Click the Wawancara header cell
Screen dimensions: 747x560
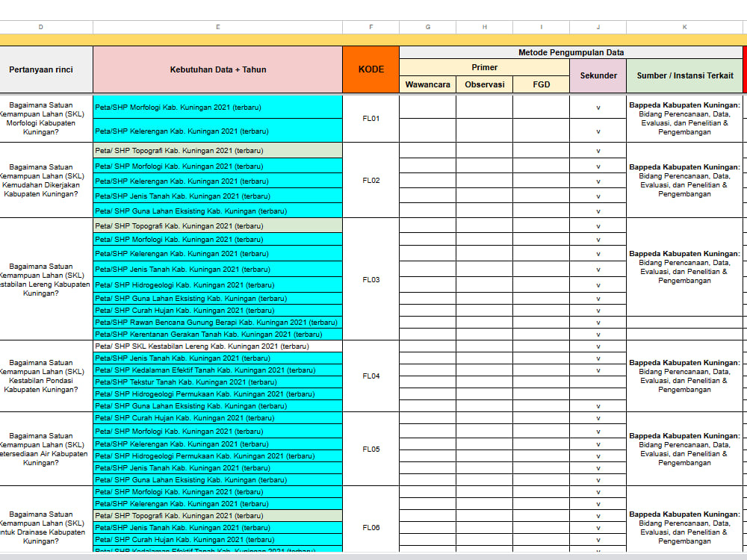coord(427,85)
